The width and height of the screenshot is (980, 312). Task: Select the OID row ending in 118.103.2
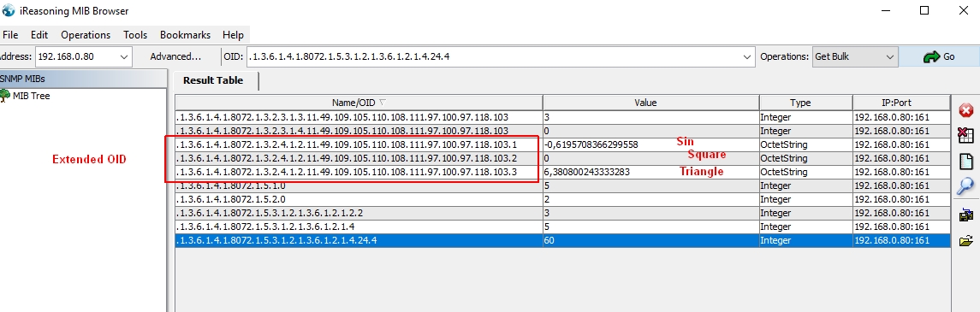click(562, 158)
